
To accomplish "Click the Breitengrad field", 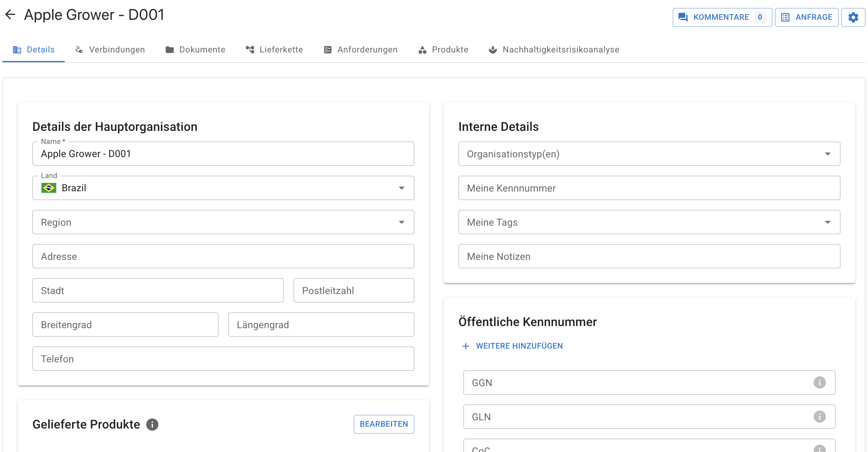I will [x=125, y=325].
